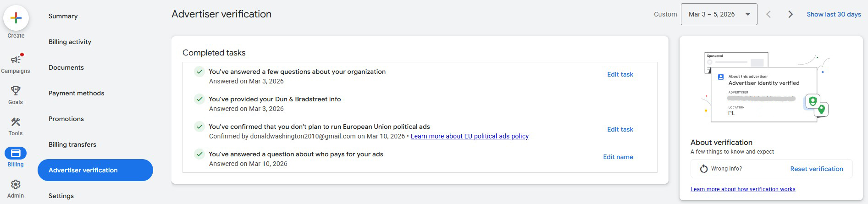Click the reset circular arrow icon
The width and height of the screenshot is (868, 204).
[704, 169]
